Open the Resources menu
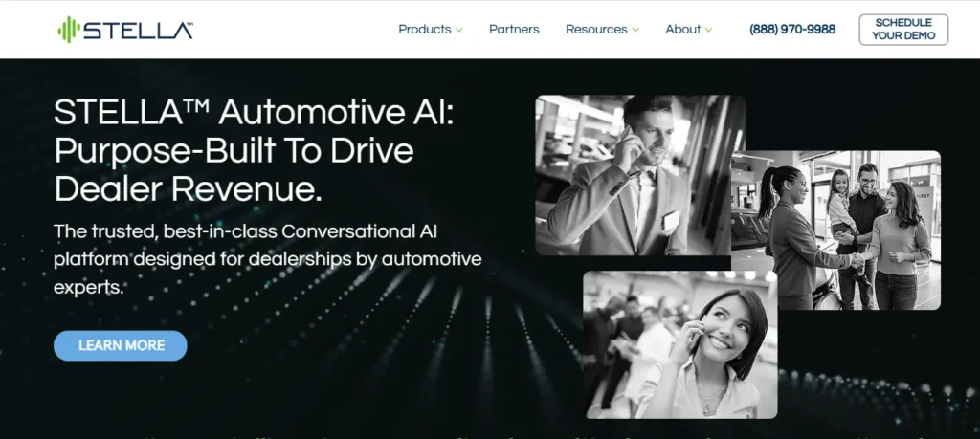Viewport: 980px width, 439px height. [x=596, y=30]
